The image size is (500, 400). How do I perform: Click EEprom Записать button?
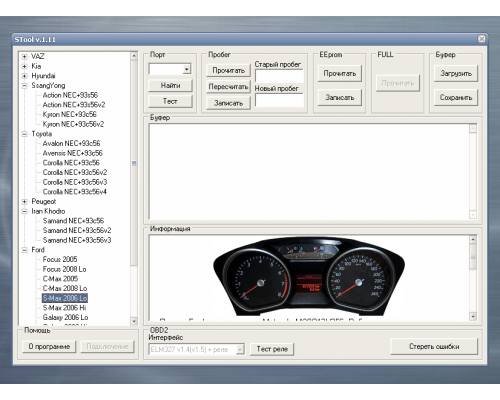click(340, 98)
